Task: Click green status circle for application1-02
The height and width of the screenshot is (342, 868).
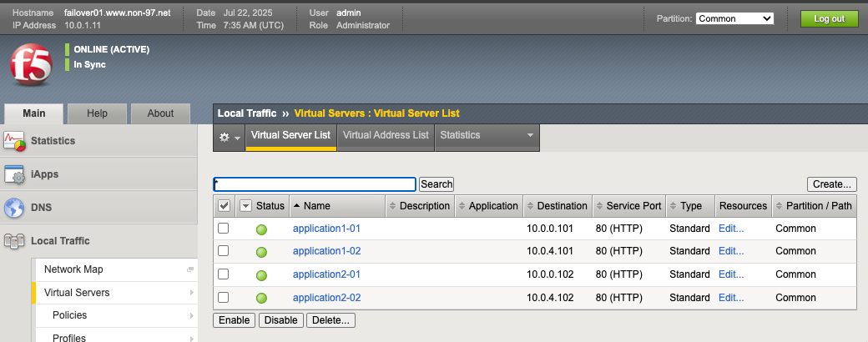Action: click(x=261, y=252)
